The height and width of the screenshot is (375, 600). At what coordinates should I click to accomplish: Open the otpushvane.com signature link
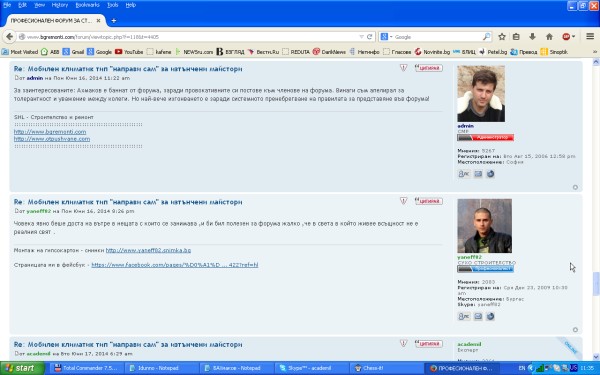(52, 139)
